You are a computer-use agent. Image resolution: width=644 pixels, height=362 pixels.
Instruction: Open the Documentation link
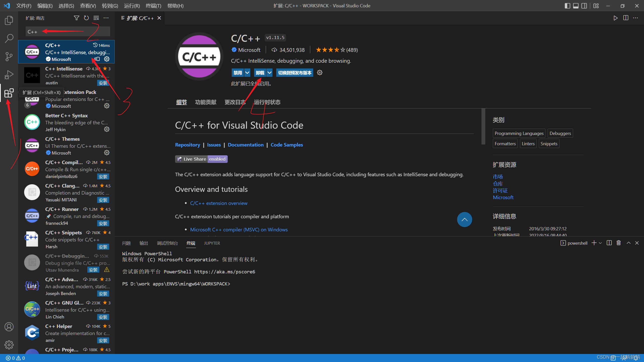click(x=246, y=145)
